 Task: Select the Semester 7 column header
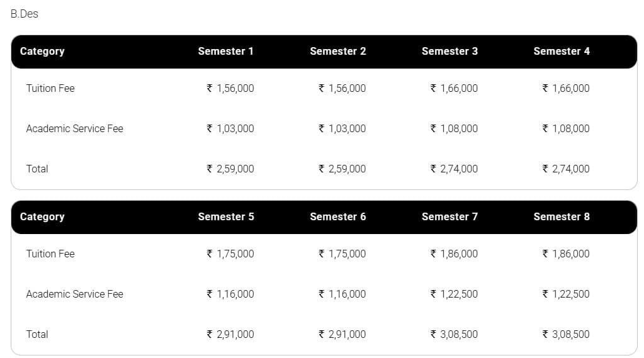coord(449,216)
